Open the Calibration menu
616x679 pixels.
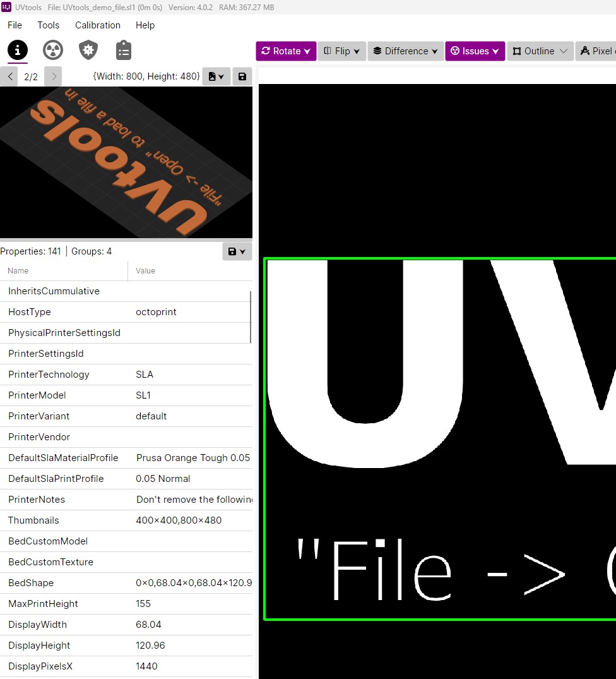coord(98,25)
